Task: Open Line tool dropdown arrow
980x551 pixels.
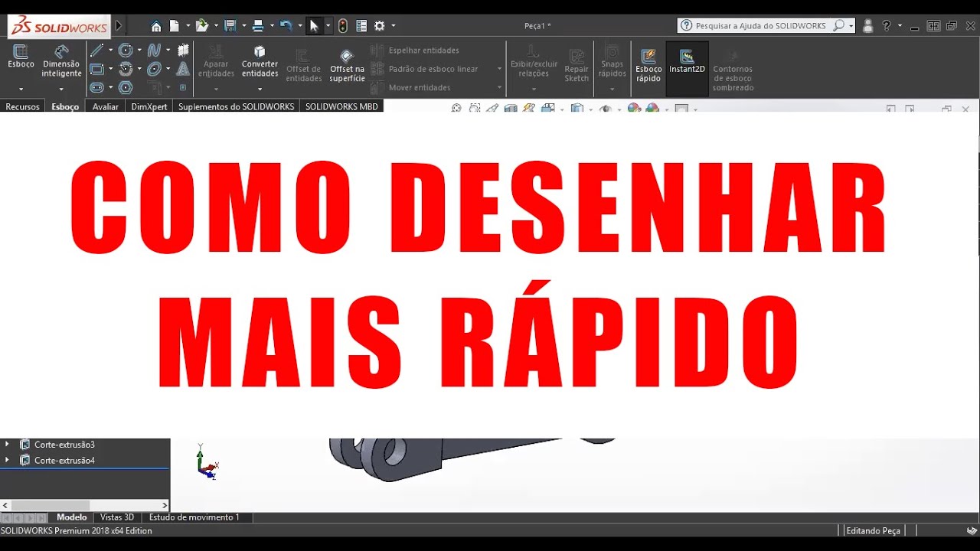Action: tap(110, 51)
